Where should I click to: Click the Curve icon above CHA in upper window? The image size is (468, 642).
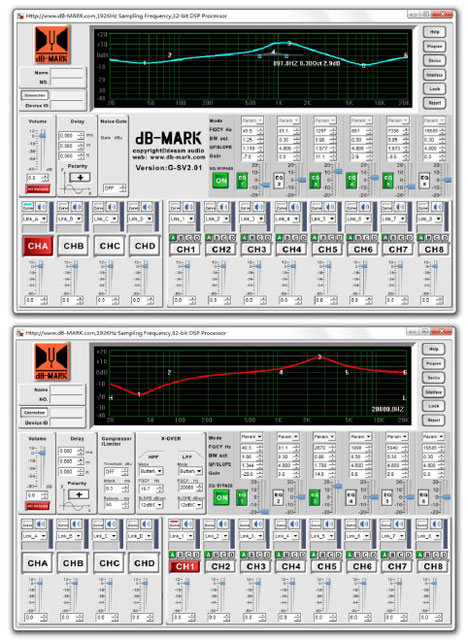pyautogui.click(x=28, y=207)
